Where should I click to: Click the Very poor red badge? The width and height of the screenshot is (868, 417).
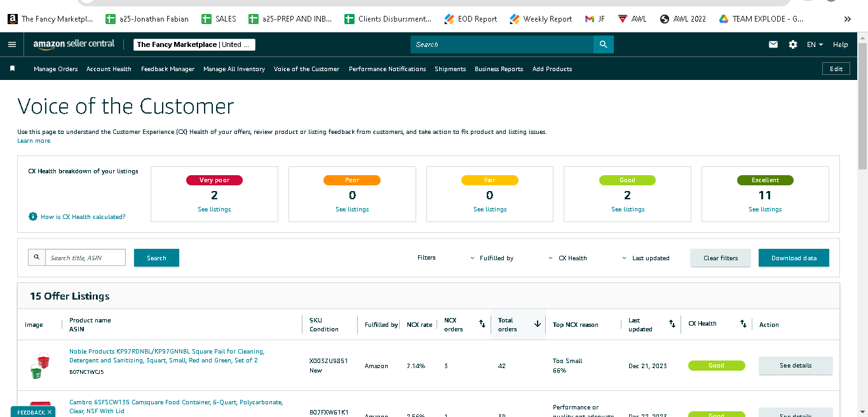(214, 180)
